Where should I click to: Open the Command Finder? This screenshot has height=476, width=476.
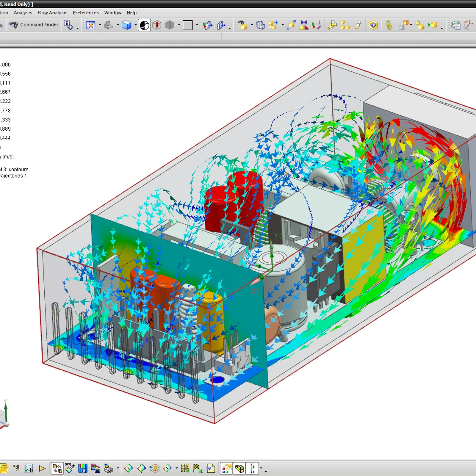(34, 25)
